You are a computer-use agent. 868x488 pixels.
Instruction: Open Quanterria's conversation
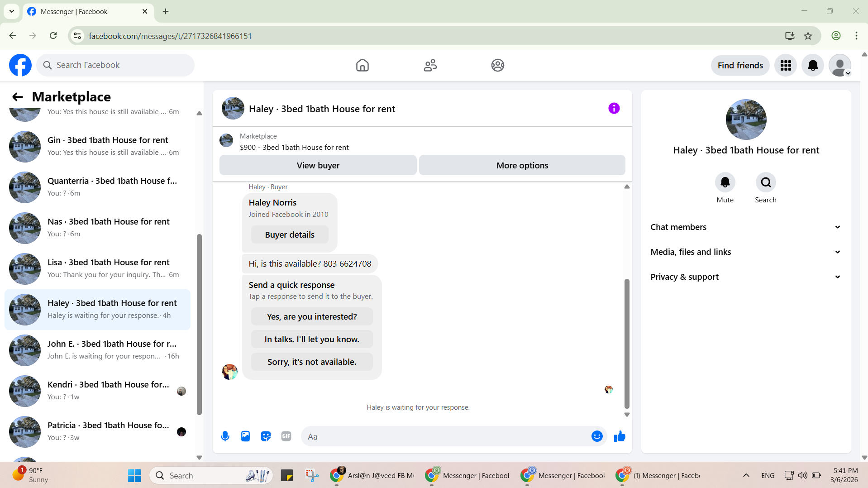[97, 187]
